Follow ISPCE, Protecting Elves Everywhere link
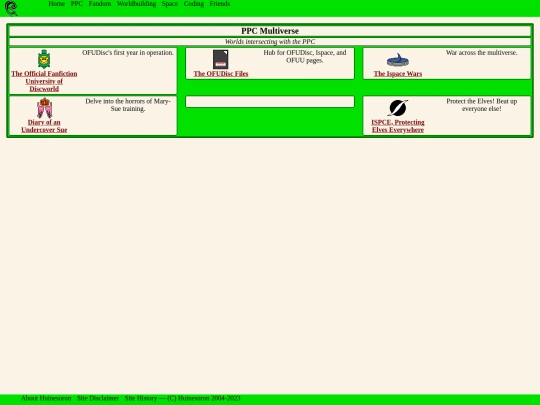 point(398,126)
